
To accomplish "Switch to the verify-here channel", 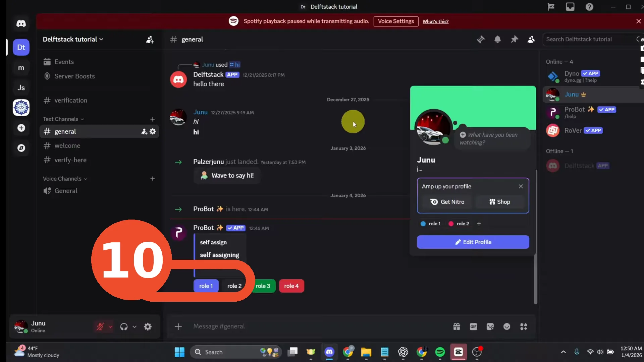I will click(99, 160).
